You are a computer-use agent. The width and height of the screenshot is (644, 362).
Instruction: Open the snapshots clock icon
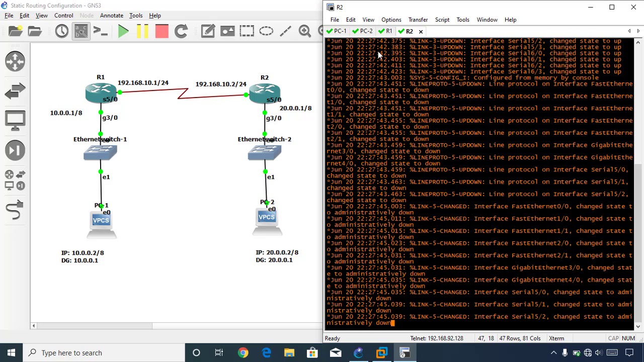pyautogui.click(x=61, y=31)
